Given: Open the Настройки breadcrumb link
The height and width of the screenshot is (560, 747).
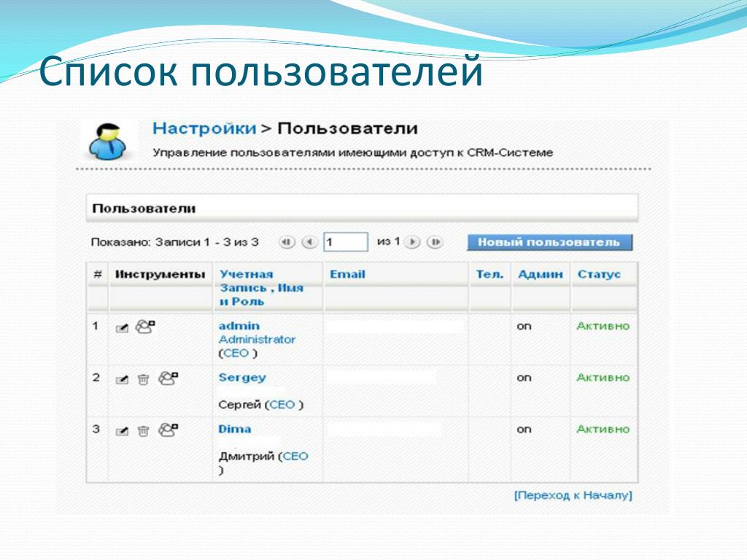Looking at the screenshot, I should tap(204, 128).
